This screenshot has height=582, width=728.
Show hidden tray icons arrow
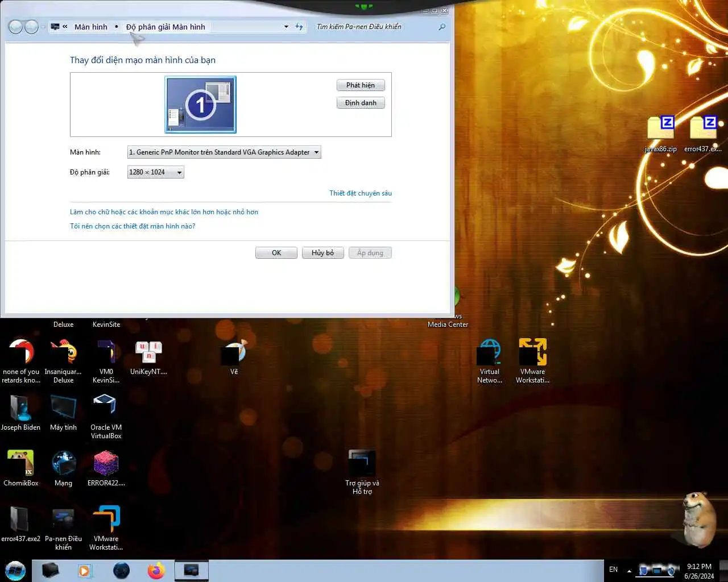point(629,571)
